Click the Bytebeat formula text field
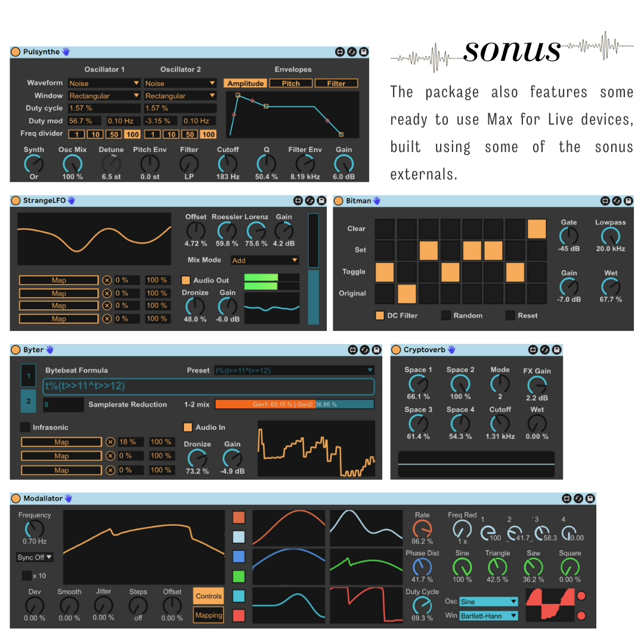644x644 pixels. pos(208,386)
